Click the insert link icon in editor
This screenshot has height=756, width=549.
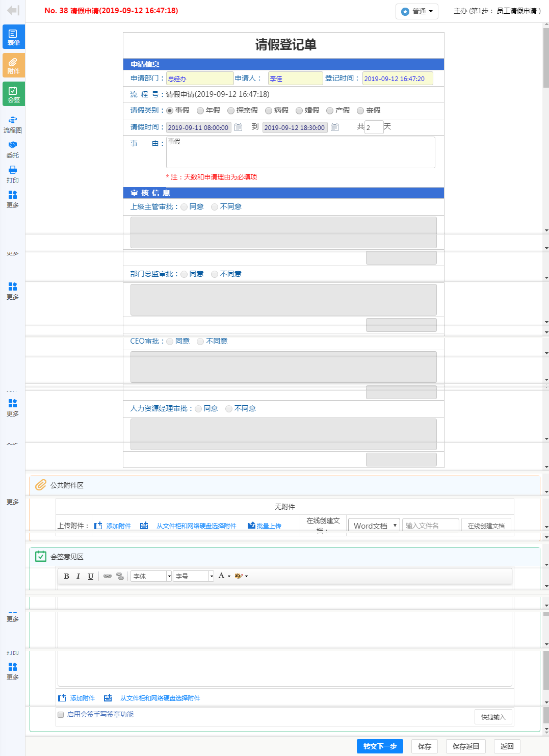(x=108, y=576)
